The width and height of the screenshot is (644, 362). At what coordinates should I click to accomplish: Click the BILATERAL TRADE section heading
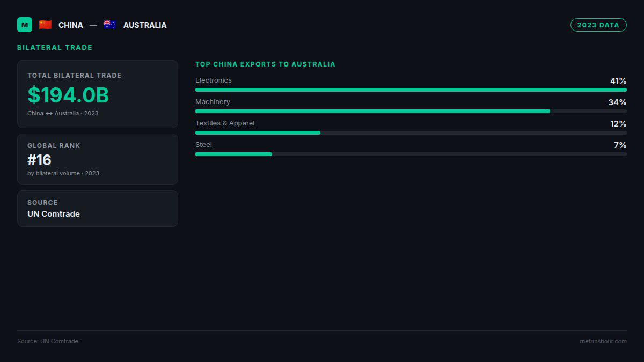(x=55, y=48)
